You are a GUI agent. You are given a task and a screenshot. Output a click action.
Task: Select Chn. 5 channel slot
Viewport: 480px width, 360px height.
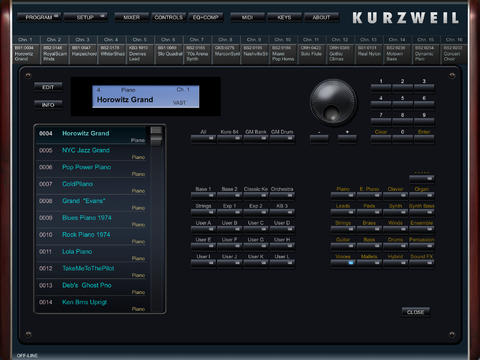140,50
